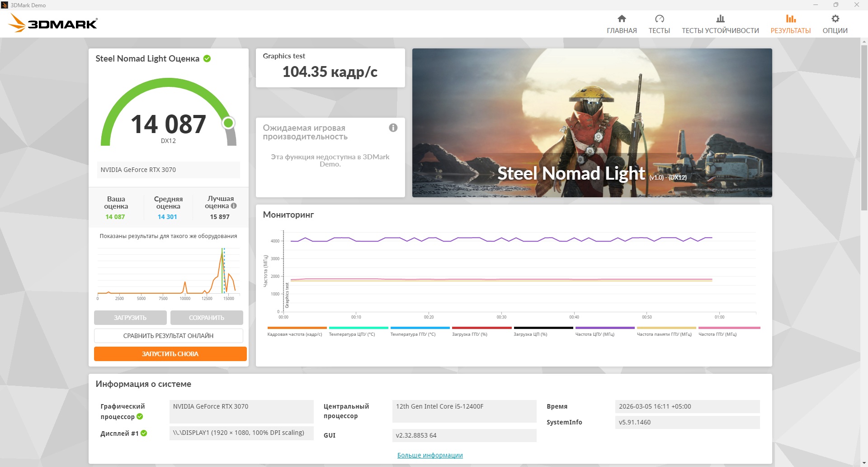Open the Больше информации link
868x467 pixels.
(430, 455)
